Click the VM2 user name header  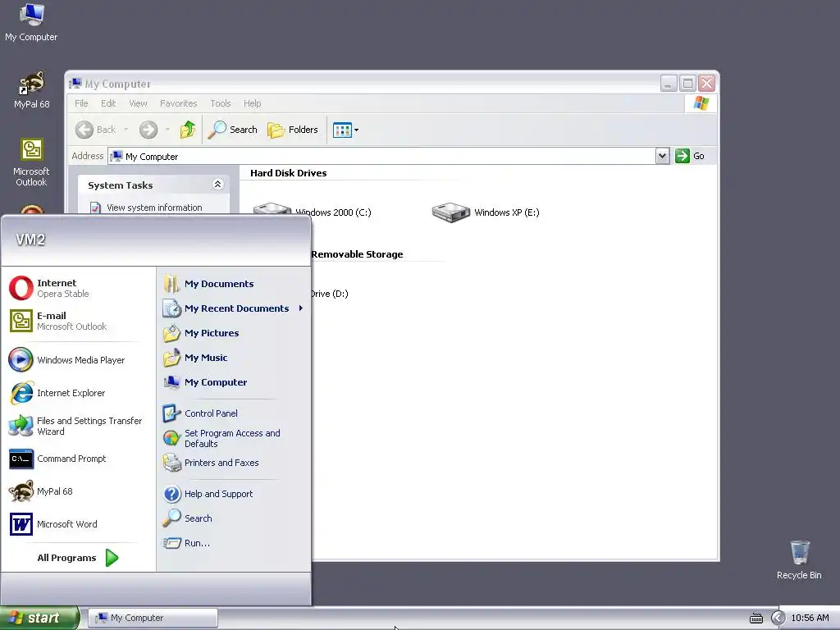[30, 240]
